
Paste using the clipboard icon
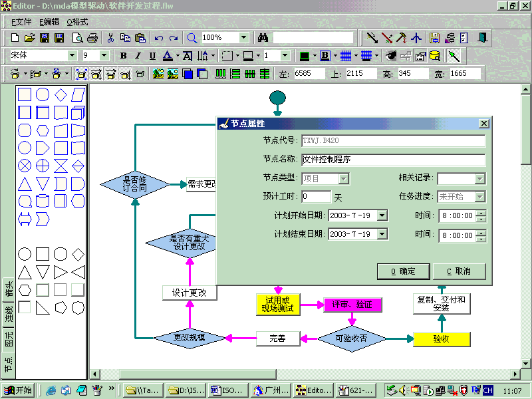pos(140,38)
